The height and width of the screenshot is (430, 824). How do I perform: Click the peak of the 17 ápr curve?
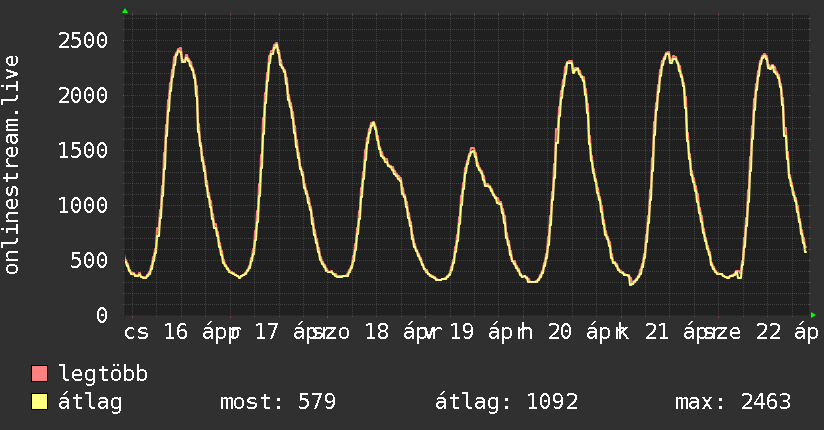pos(276,44)
